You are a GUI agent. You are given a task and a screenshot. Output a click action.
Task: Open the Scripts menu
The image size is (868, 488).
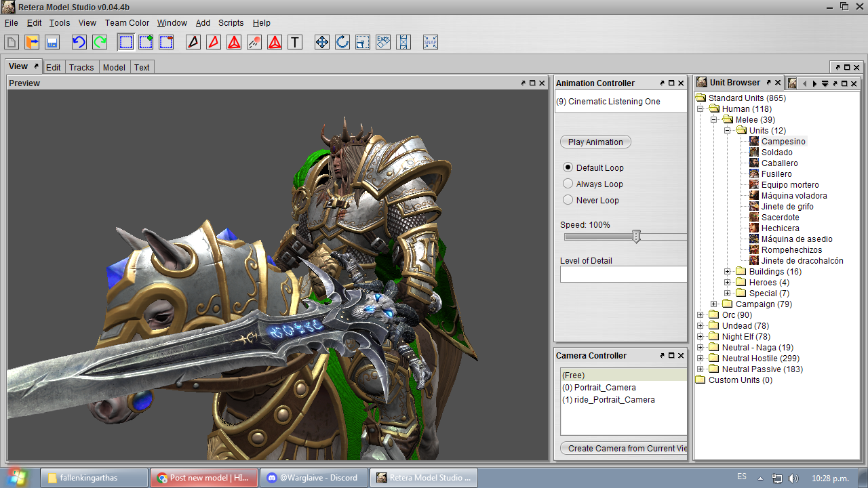(231, 22)
